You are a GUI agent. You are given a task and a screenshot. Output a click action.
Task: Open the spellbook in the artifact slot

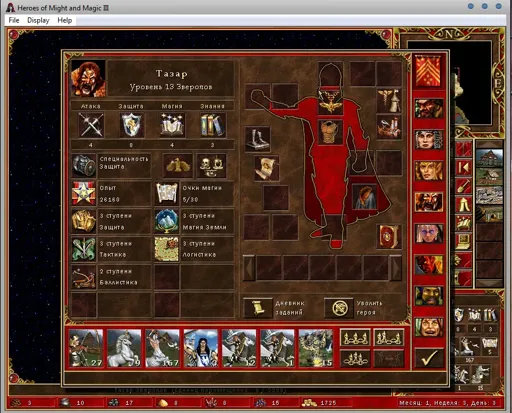(388, 237)
